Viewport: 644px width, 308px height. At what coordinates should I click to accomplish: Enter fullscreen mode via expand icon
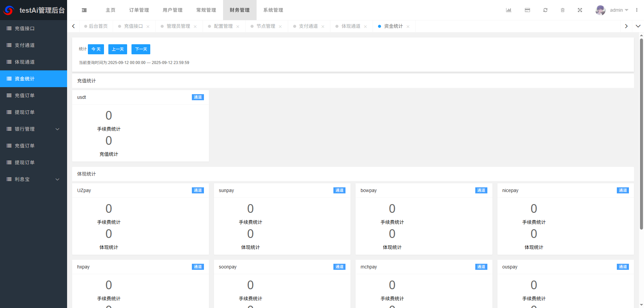click(580, 10)
